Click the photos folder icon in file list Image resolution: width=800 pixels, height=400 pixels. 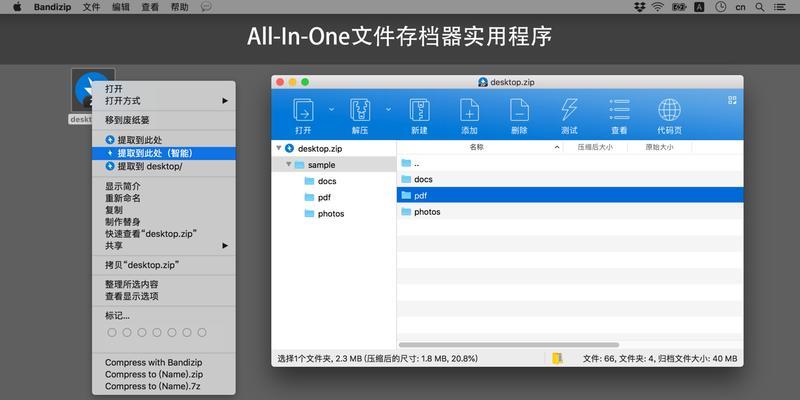coord(406,212)
